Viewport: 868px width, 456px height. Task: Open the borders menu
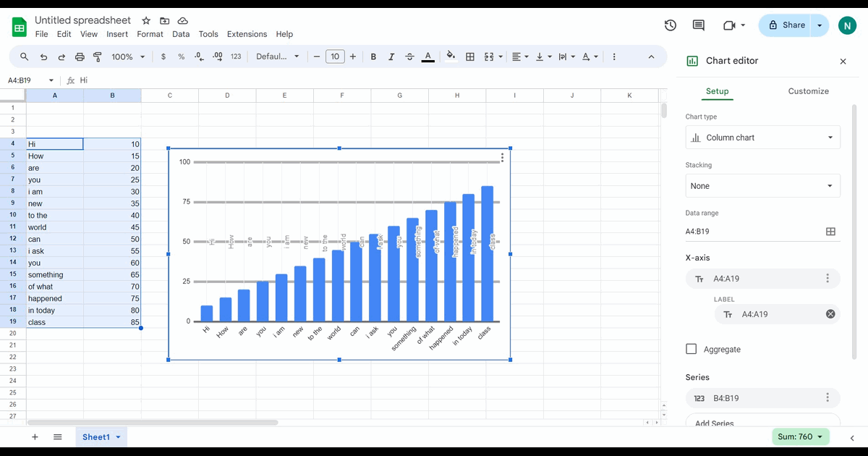coord(470,56)
